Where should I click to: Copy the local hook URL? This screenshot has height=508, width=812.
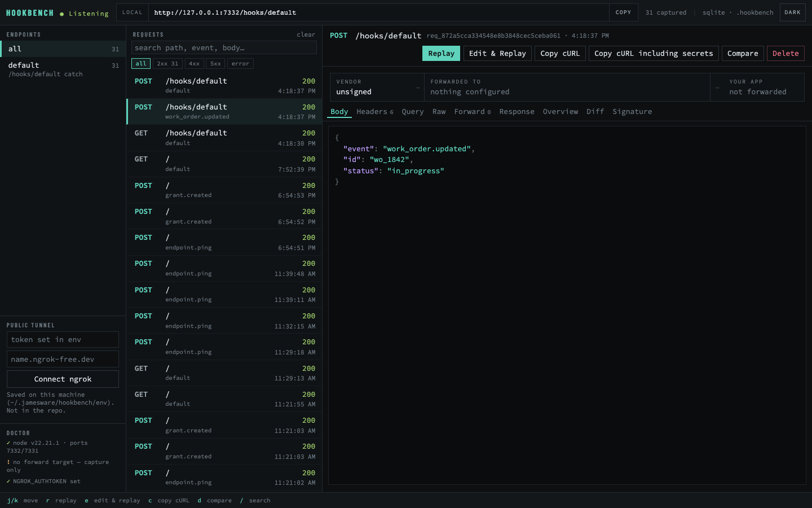tap(623, 12)
